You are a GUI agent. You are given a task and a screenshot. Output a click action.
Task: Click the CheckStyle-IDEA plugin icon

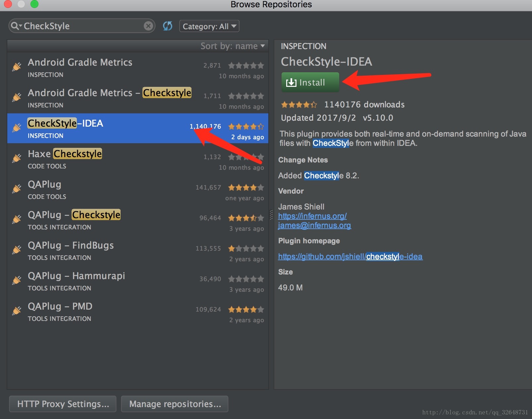click(17, 128)
